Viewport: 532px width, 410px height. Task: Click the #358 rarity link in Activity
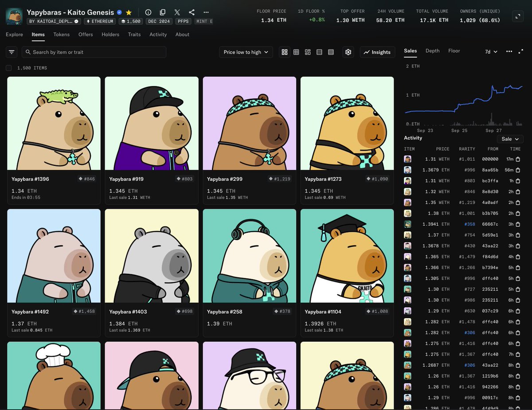470,224
